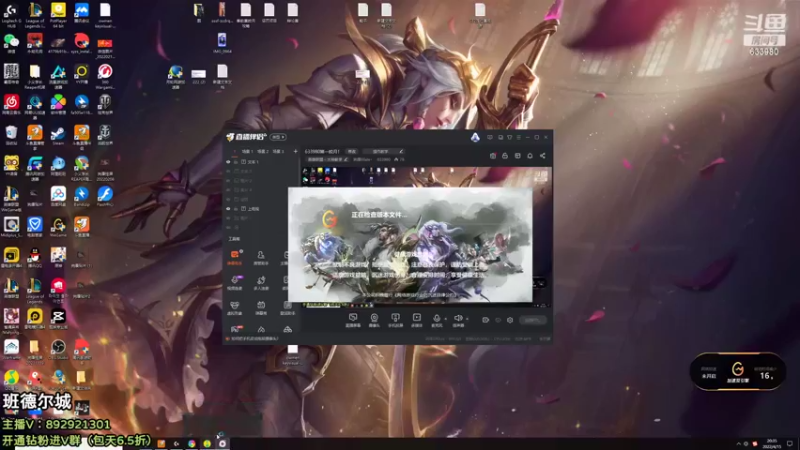Toggle lock on first text source row
This screenshot has height=450, width=800.
[x=236, y=162]
